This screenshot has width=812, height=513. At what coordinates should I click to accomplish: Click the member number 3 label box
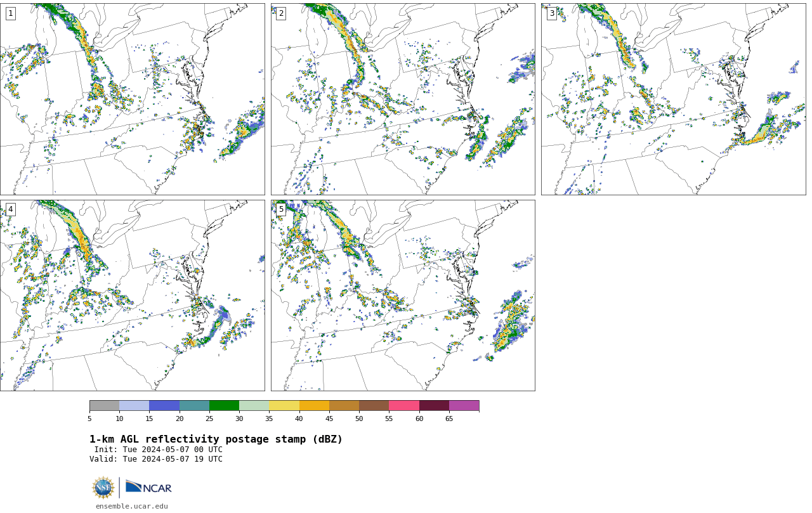click(x=551, y=13)
